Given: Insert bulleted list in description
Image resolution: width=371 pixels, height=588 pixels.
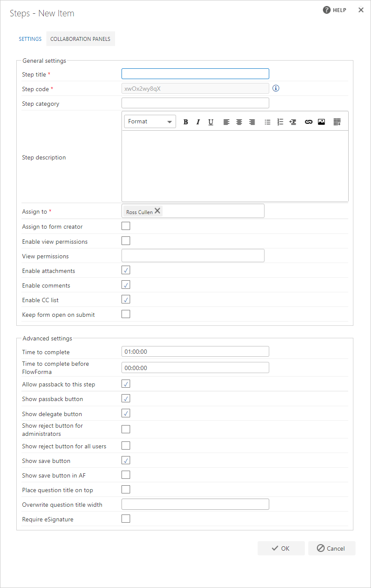Looking at the screenshot, I should pos(268,122).
